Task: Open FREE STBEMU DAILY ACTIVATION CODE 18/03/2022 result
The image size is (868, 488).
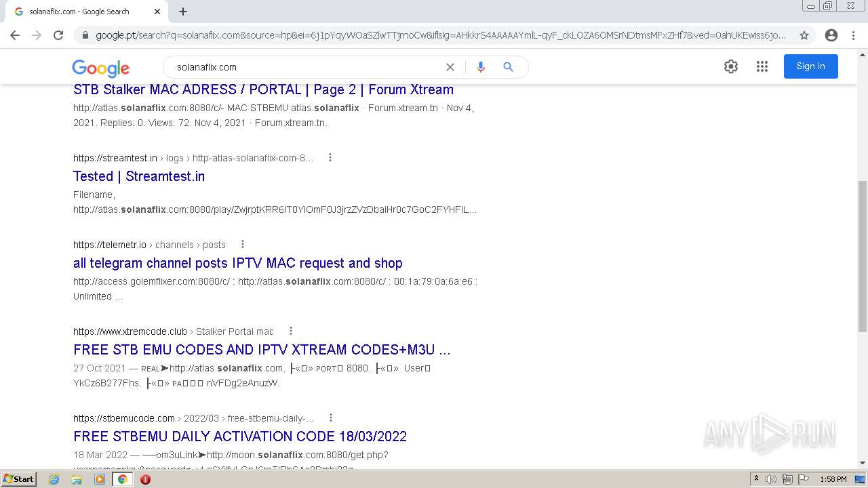Action: (240, 436)
